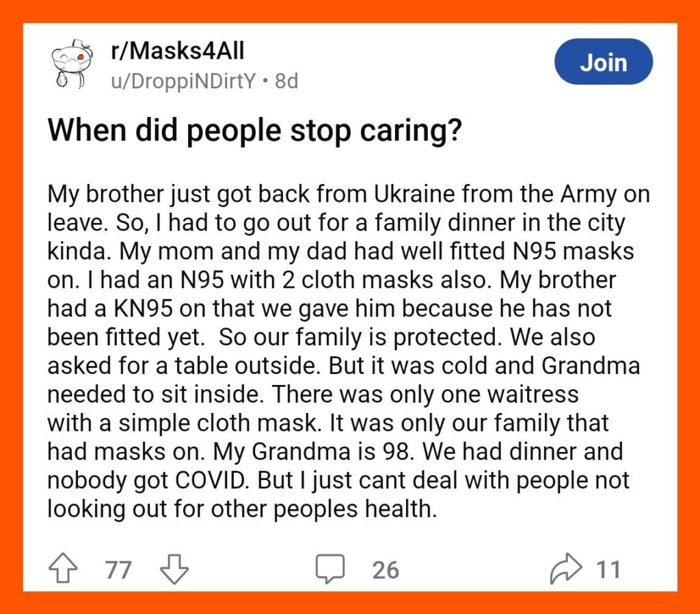Open comments via the speech bubble icon

pyautogui.click(x=330, y=569)
